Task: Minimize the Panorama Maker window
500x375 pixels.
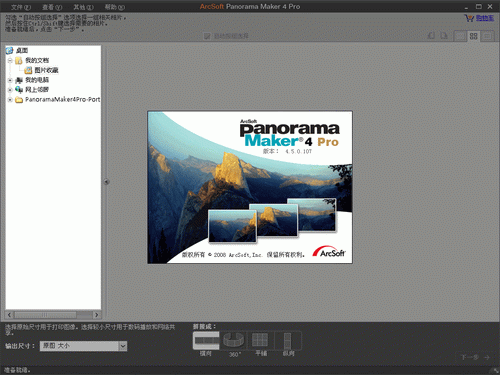Action: point(466,7)
